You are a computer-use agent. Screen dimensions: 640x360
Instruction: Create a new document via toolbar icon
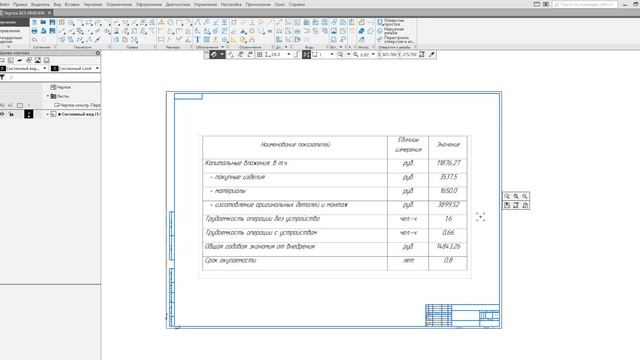34,22
